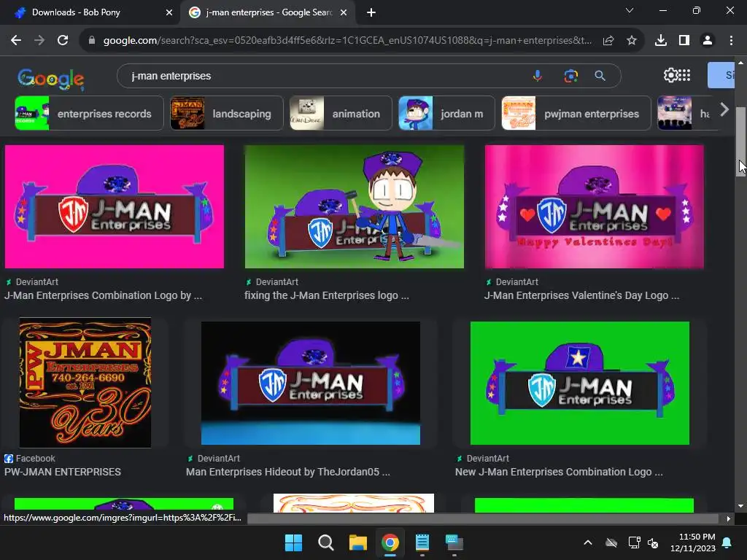Filter by animation chip

(x=341, y=113)
